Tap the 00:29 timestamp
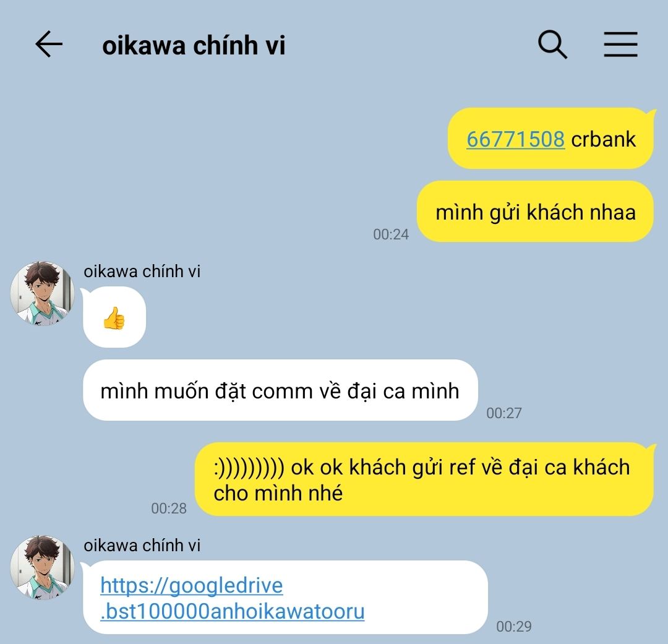668x644 pixels. [x=514, y=627]
